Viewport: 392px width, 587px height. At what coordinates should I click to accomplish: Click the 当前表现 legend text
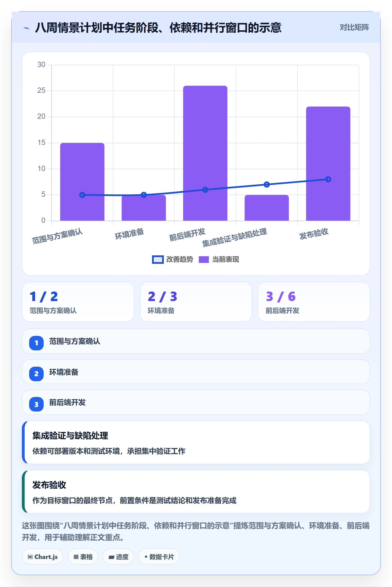[225, 260]
